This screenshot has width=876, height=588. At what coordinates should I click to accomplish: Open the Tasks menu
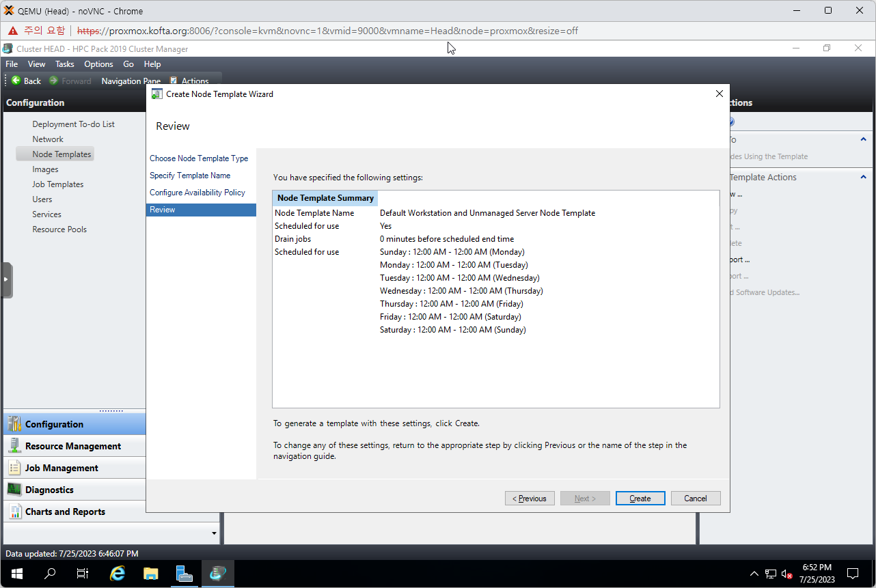pyautogui.click(x=65, y=64)
